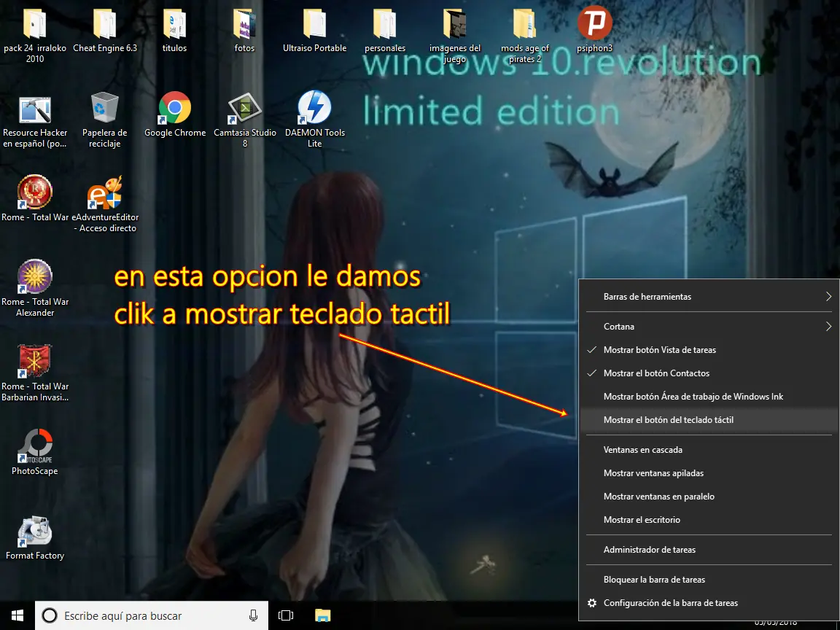Expand the Barras de herramientas submenu arrow

point(829,296)
